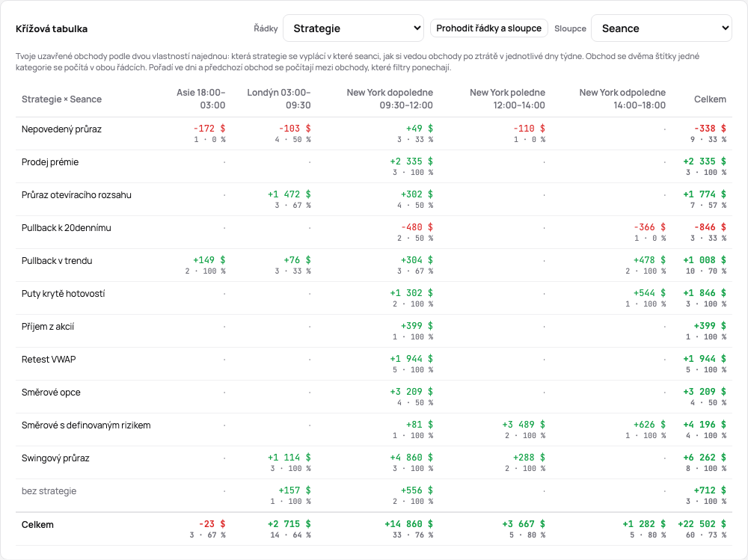Click the -366 $ New York odpoledne value
Screen dimensions: 748x560
[650, 227]
